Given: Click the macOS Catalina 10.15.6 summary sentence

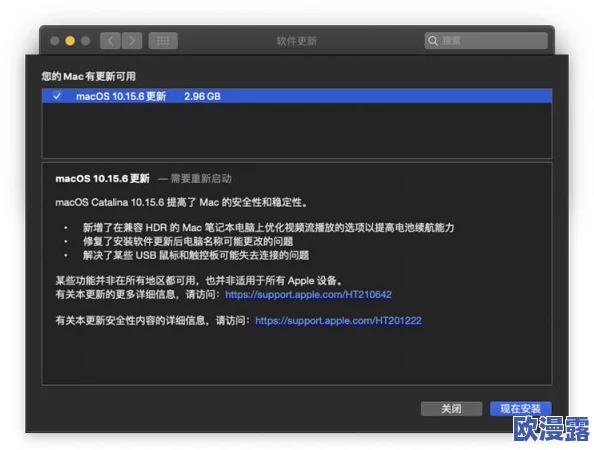Looking at the screenshot, I should (181, 202).
